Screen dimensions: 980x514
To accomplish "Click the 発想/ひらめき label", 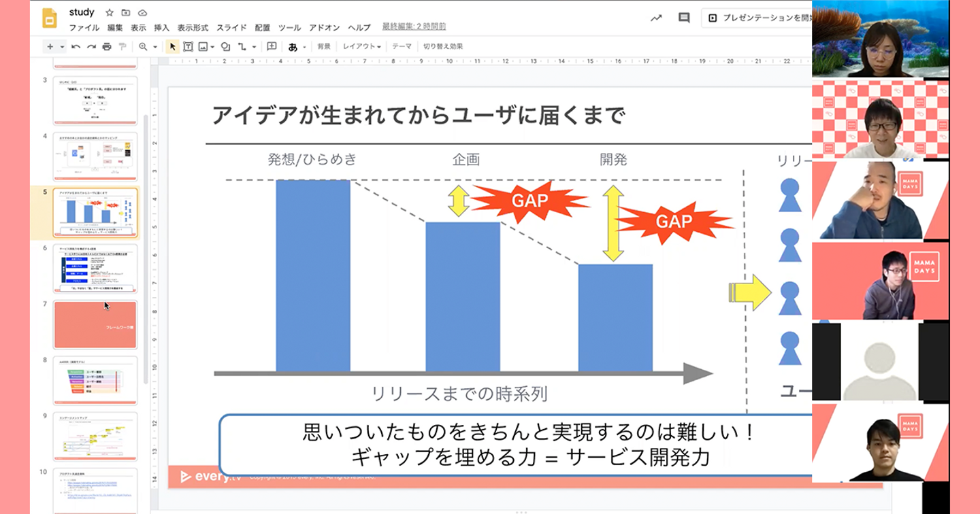I will coord(312,160).
